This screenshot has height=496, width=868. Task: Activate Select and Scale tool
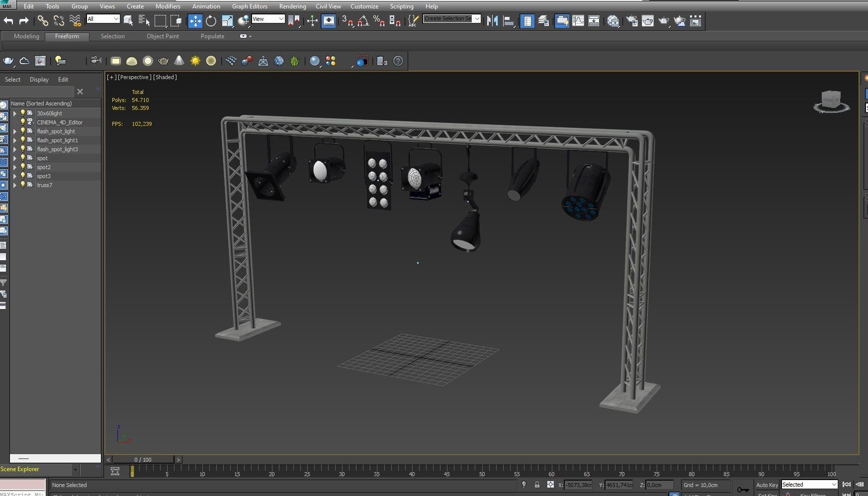click(227, 20)
